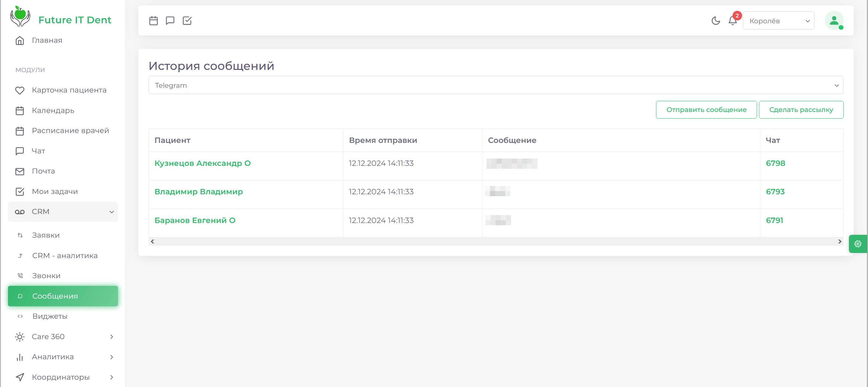Select Сообщения in CRM submenu
The image size is (868, 387).
point(63,296)
